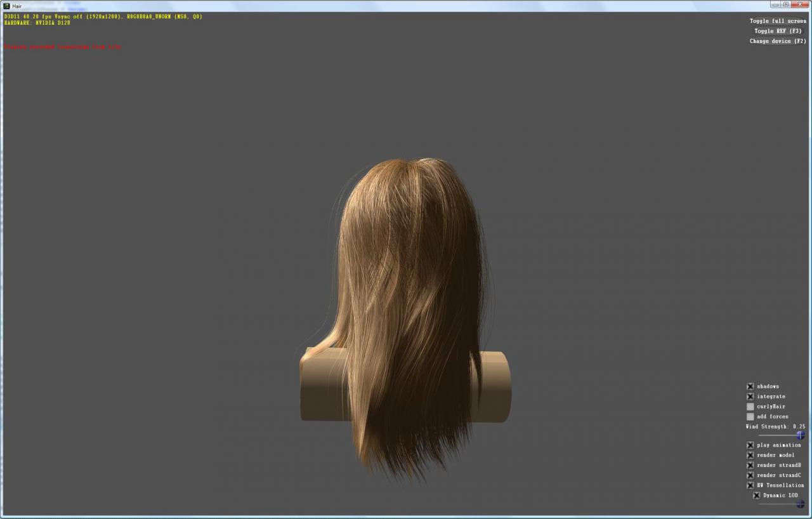Uncheck the integrate option
812x519 pixels.
(750, 397)
